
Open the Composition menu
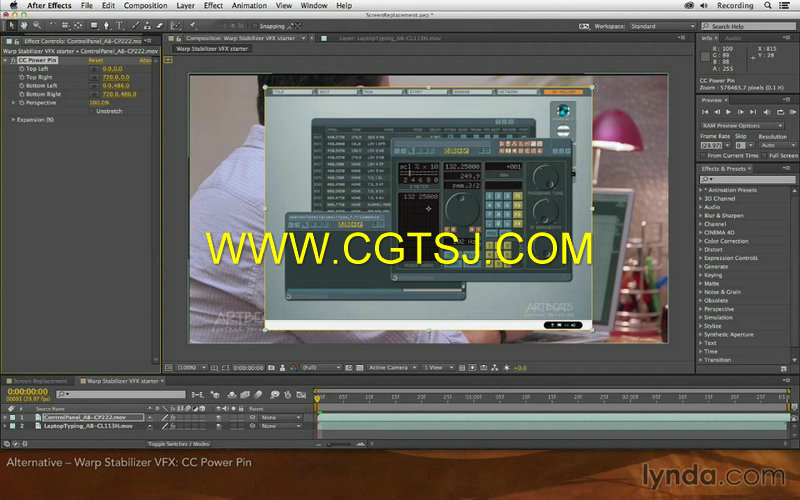coord(145,6)
